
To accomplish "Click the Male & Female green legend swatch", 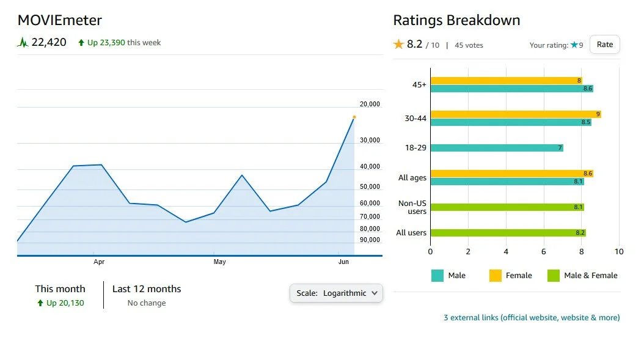I will click(554, 276).
